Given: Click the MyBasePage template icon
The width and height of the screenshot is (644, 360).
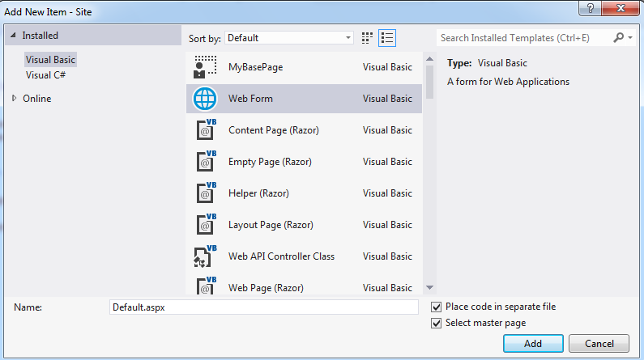Looking at the screenshot, I should point(205,67).
